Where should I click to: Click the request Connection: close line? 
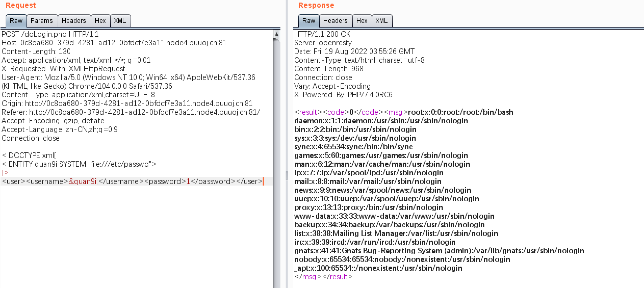(31, 138)
